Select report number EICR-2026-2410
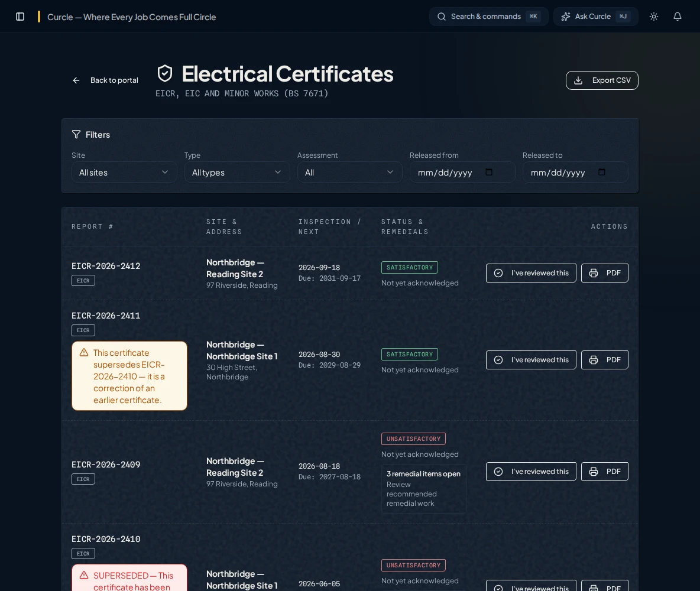The width and height of the screenshot is (700, 591). tap(106, 539)
